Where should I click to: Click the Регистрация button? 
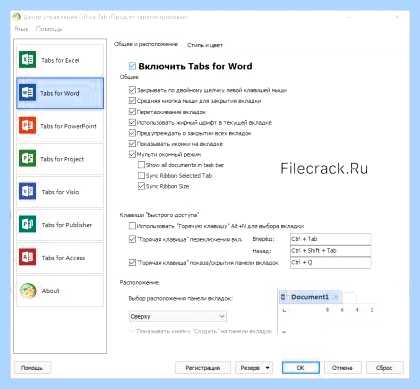click(x=203, y=368)
